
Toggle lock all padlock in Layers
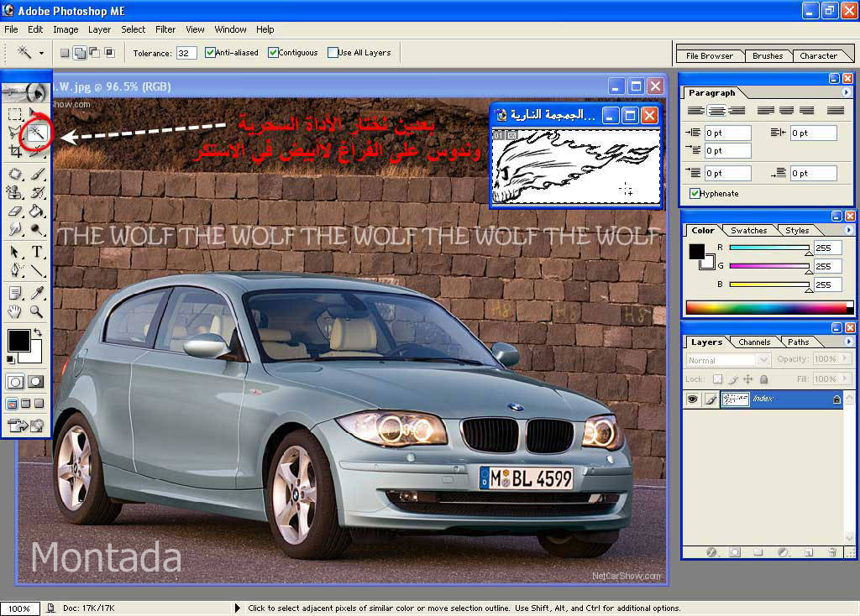click(x=763, y=379)
